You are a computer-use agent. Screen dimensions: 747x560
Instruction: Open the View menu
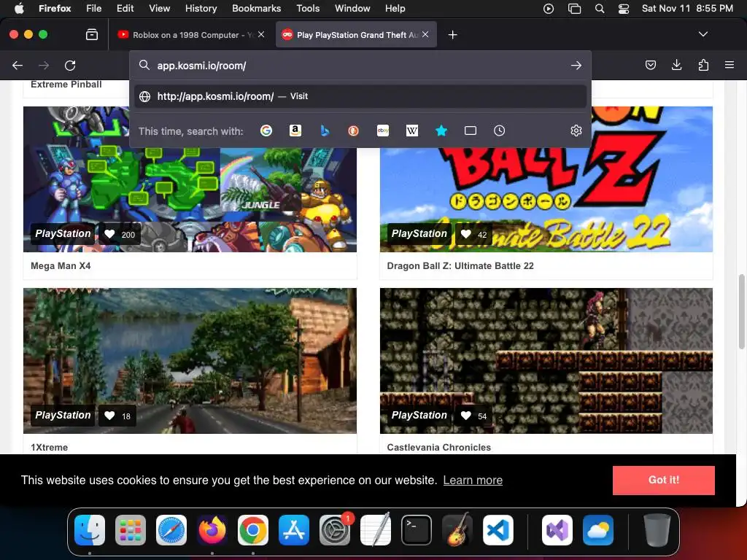tap(159, 8)
